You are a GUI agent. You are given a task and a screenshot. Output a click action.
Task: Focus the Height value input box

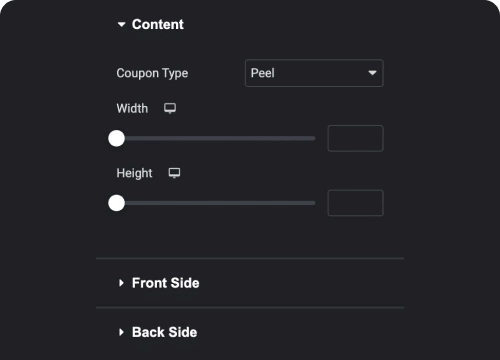[355, 203]
